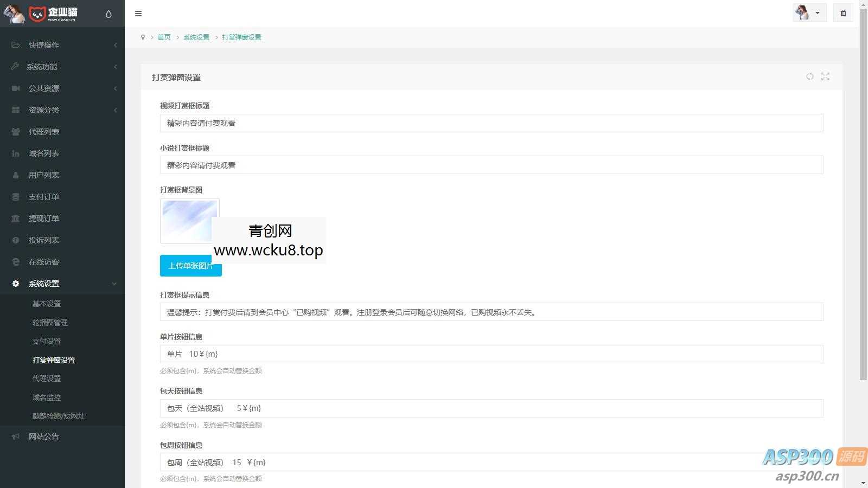Toggle the sidebar with the hamburger icon
868x488 pixels.
pos(138,14)
